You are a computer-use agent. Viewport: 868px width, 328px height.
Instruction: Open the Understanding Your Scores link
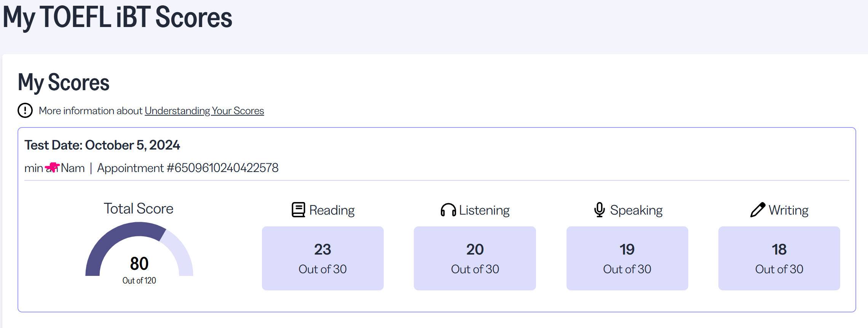(204, 111)
